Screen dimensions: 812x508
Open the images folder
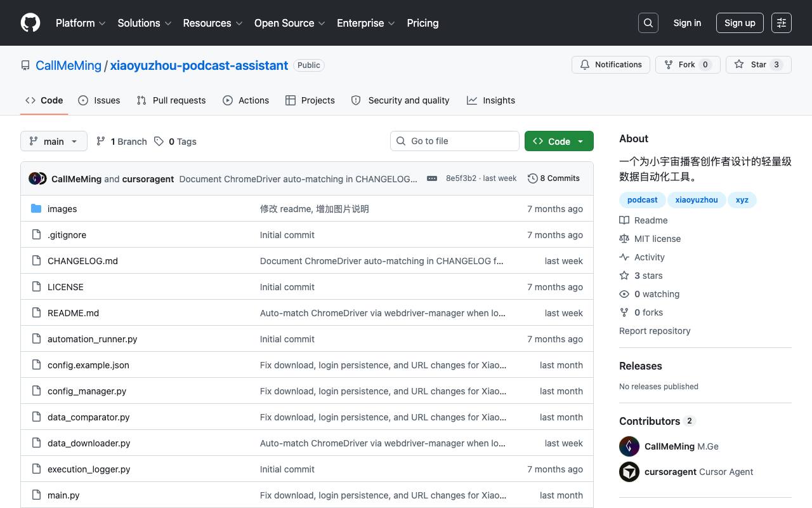[62, 209]
